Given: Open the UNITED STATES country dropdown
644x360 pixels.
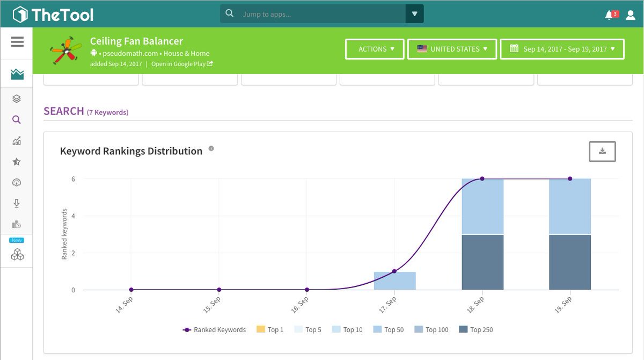Looking at the screenshot, I should pyautogui.click(x=452, y=49).
